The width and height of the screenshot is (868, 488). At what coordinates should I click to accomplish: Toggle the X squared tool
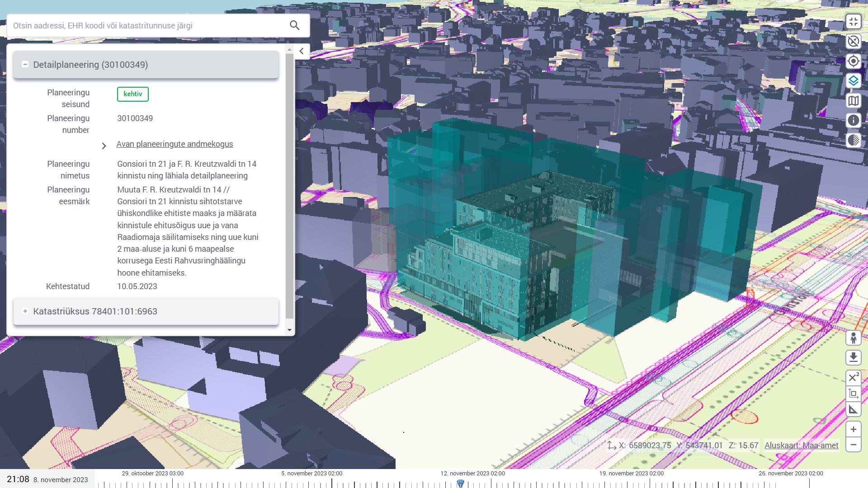pyautogui.click(x=853, y=377)
